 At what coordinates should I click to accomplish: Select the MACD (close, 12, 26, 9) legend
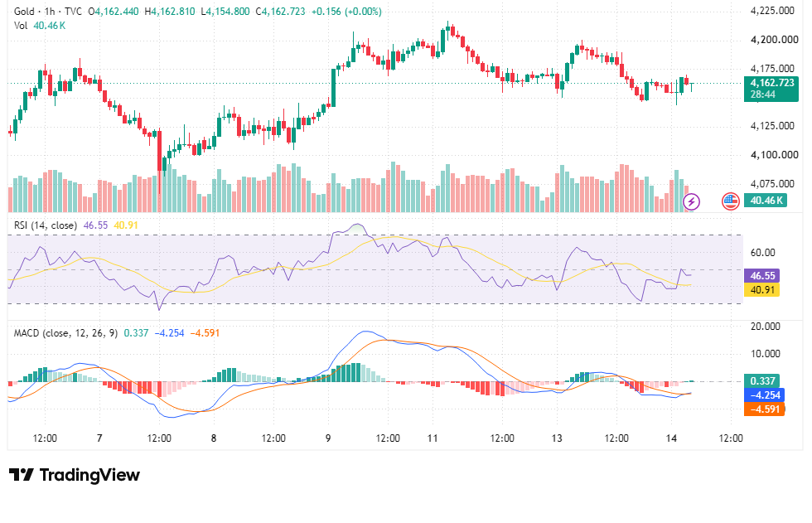pyautogui.click(x=66, y=333)
